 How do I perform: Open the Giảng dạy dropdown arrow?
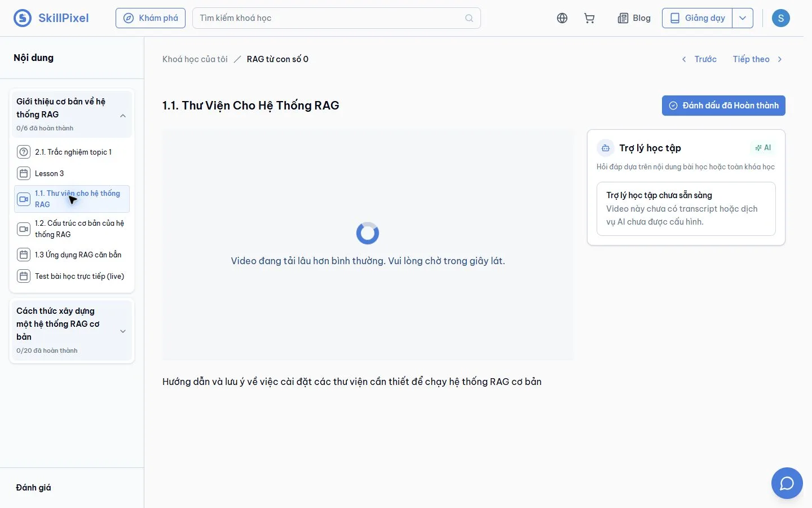pyautogui.click(x=743, y=18)
